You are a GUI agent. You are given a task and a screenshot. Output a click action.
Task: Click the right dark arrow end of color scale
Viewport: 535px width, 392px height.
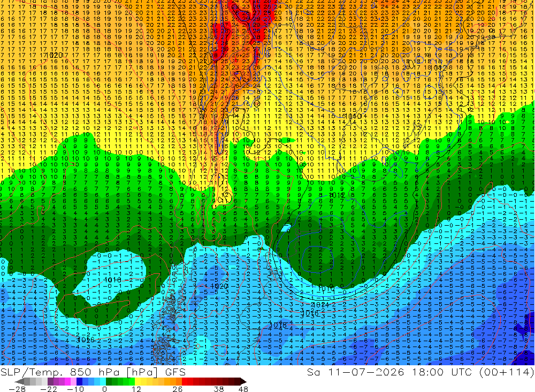tap(243, 381)
